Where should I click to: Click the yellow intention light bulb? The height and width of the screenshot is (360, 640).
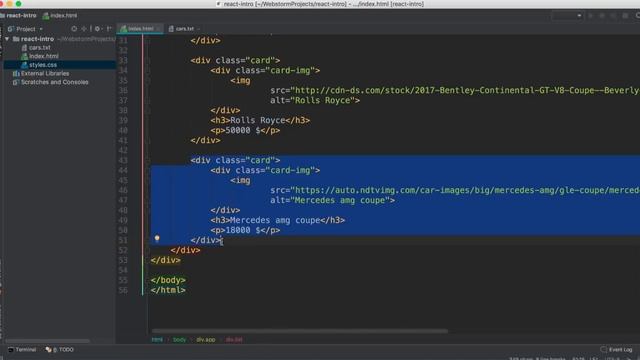click(157, 238)
